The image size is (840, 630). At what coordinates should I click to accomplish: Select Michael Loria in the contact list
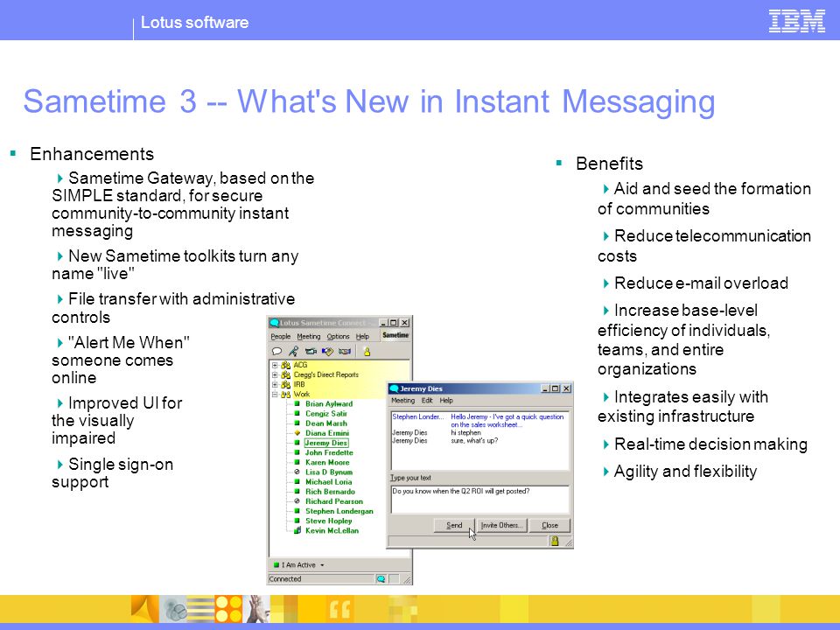click(x=328, y=482)
